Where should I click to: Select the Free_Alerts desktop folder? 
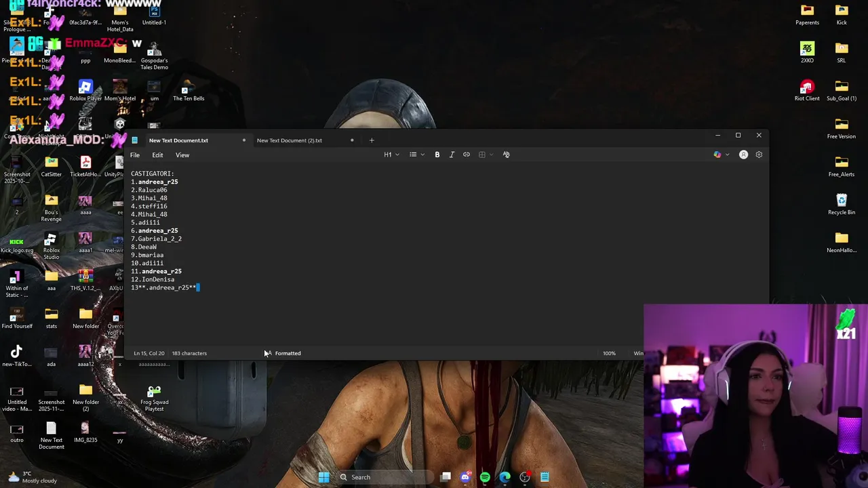[x=842, y=166]
